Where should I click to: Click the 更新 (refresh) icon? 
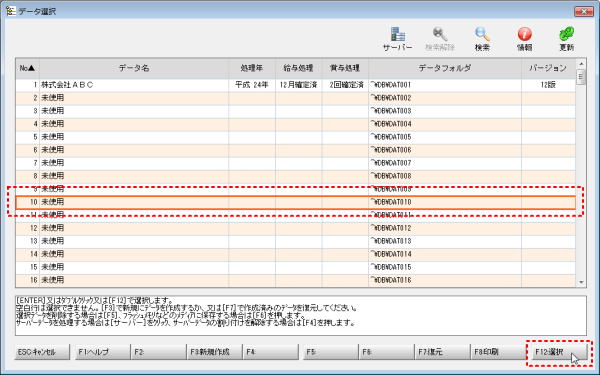566,39
